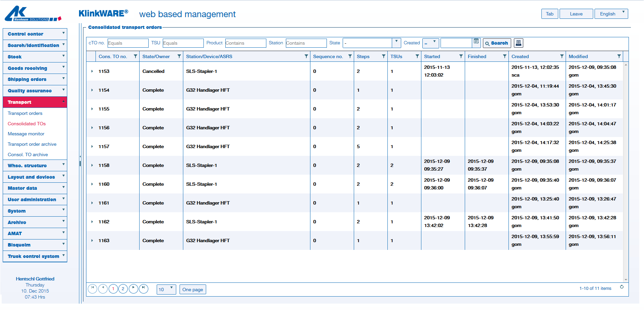The image size is (644, 310).
Task: Open the State/Owner column filter
Action: pyautogui.click(x=179, y=56)
